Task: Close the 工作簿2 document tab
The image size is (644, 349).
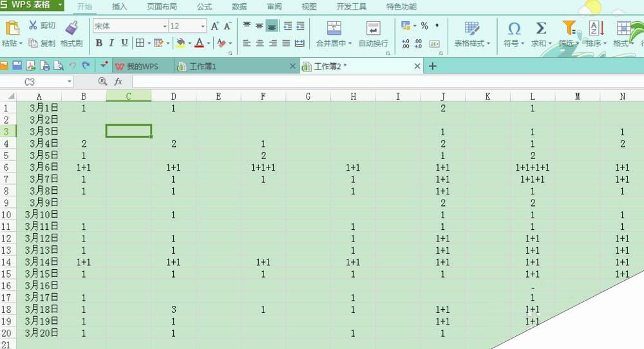Action: pyautogui.click(x=417, y=66)
